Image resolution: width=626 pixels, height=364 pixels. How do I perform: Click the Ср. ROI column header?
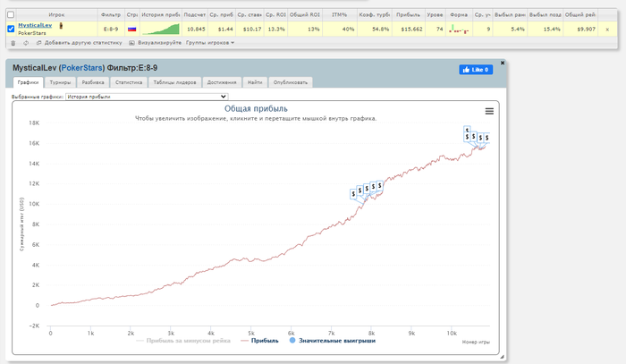click(x=275, y=15)
